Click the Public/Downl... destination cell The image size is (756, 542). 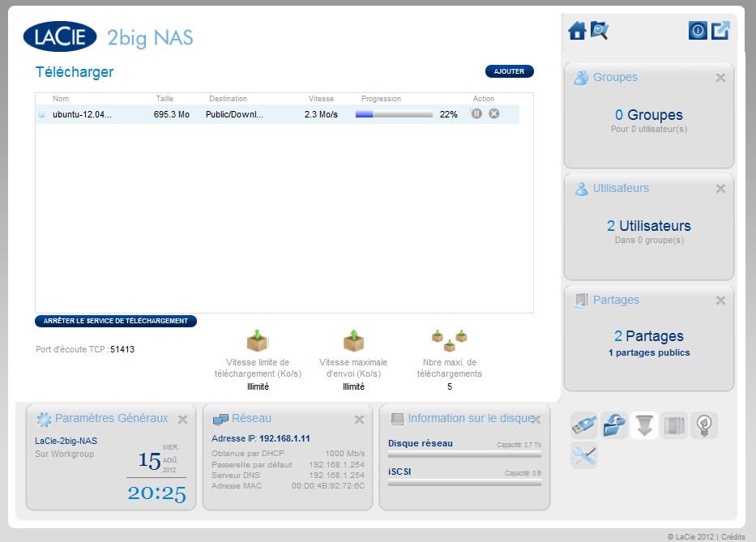coord(234,114)
